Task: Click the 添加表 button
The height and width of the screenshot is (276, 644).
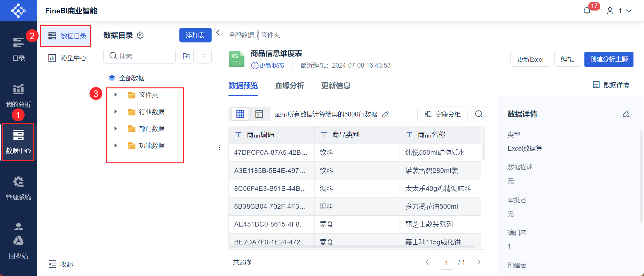Action: tap(195, 35)
